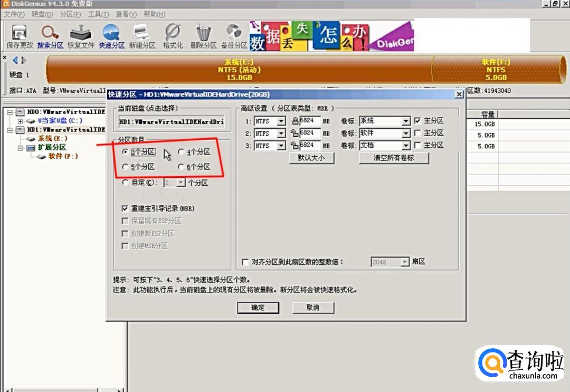Go to next disk with right arrow
The image size is (570, 392).
[24, 60]
